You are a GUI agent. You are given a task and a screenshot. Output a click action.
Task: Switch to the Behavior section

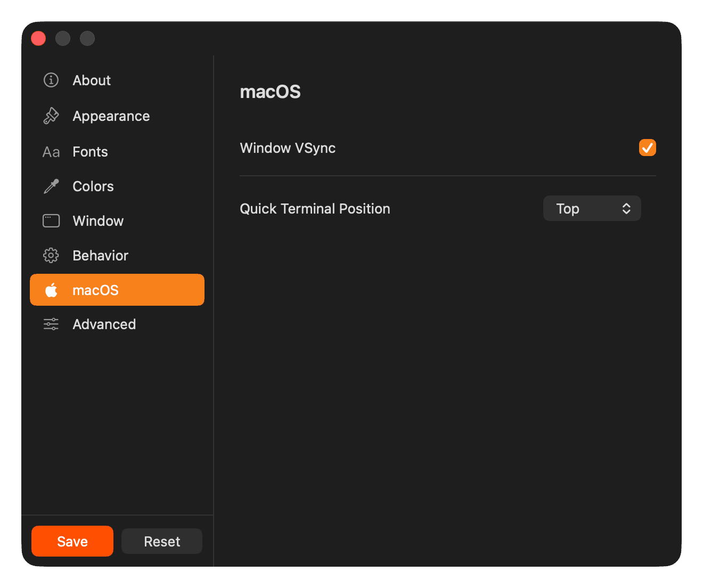tap(100, 255)
